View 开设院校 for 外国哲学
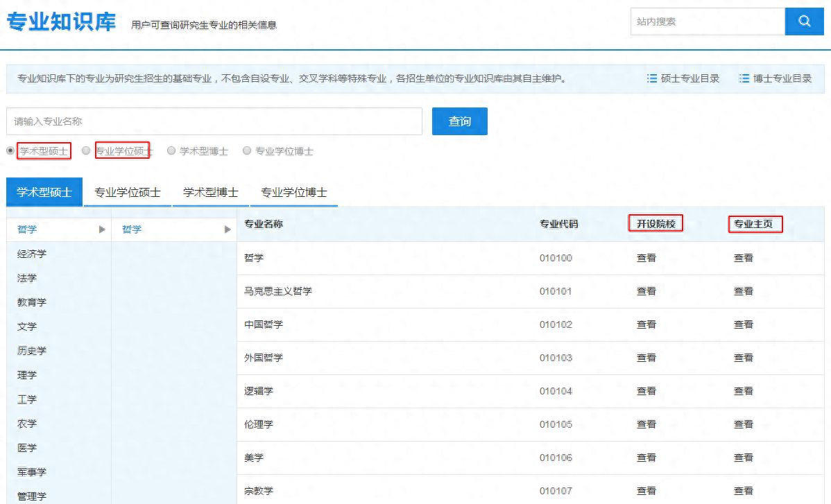The image size is (831, 504). point(646,358)
